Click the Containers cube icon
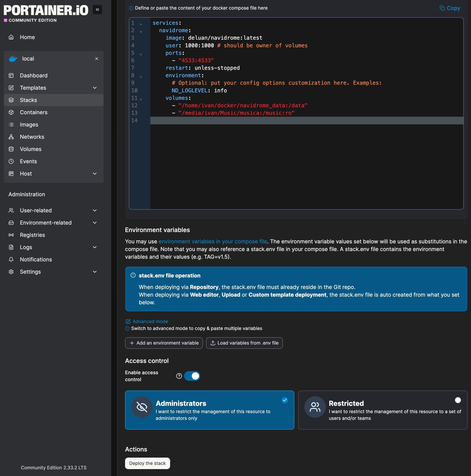This screenshot has height=476, width=471. click(x=11, y=112)
